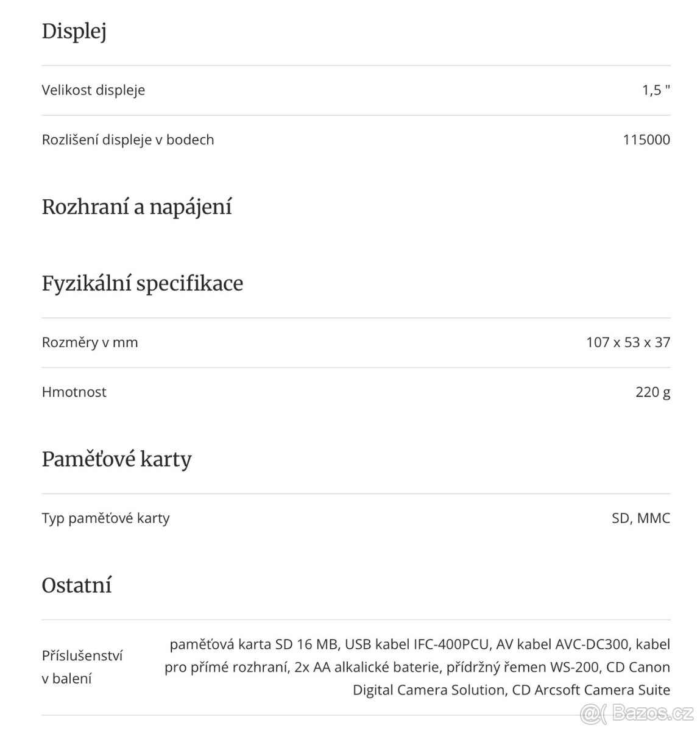Click the Paměťové karty section heading
The image size is (700, 731).
click(x=116, y=459)
